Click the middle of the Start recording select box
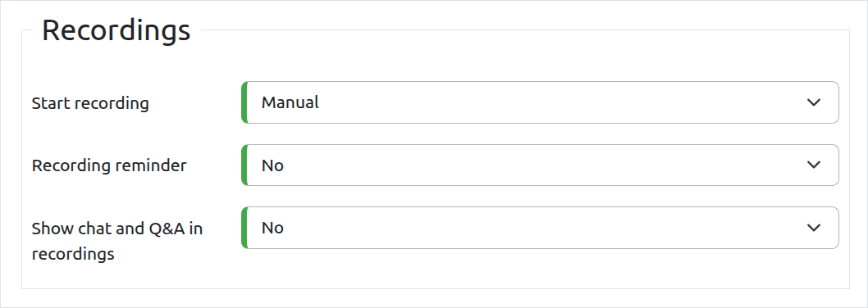The width and height of the screenshot is (868, 308). [x=541, y=102]
